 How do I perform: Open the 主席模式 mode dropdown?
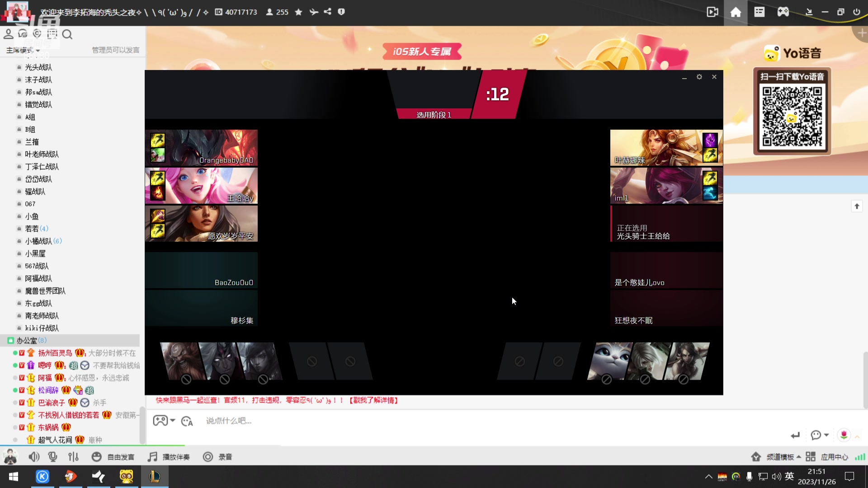[23, 50]
